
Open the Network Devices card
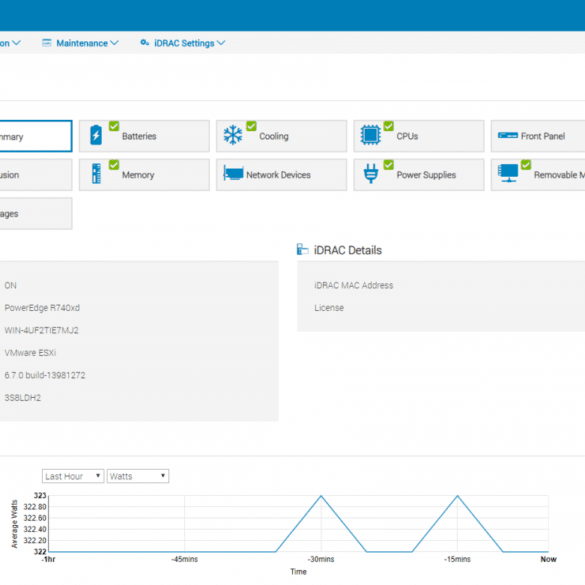[281, 175]
